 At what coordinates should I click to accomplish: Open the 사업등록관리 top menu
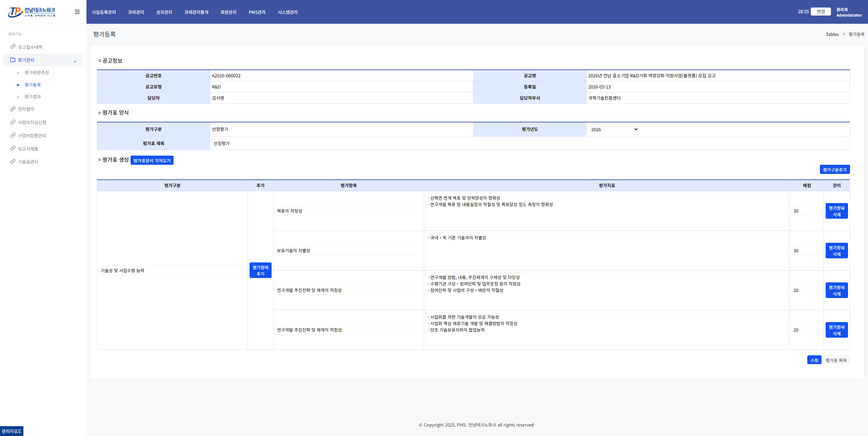[104, 12]
